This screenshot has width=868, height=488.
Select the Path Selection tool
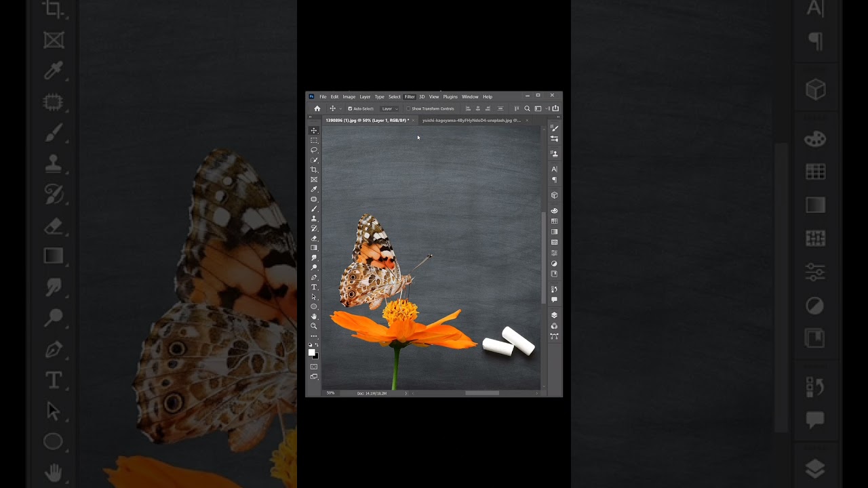pos(314,297)
